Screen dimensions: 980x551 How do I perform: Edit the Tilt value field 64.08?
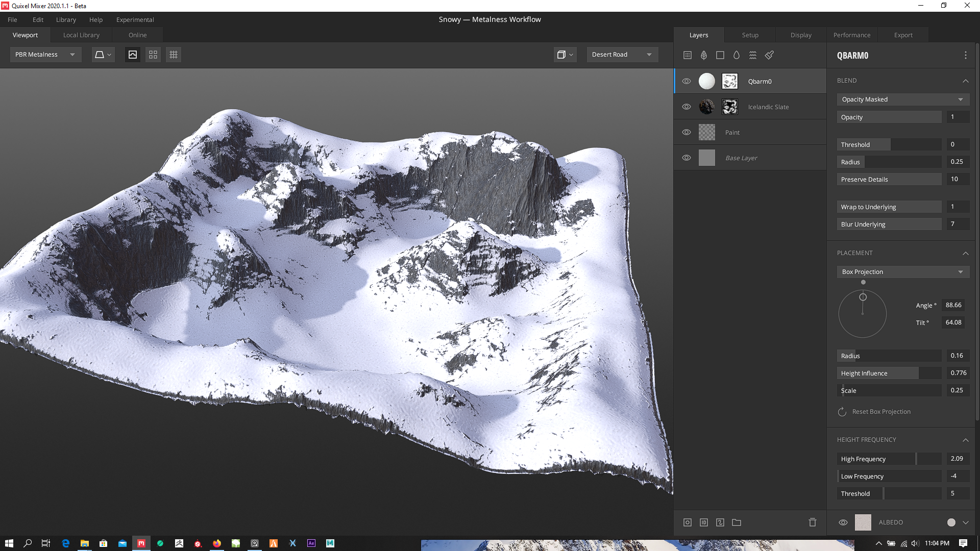tap(953, 322)
